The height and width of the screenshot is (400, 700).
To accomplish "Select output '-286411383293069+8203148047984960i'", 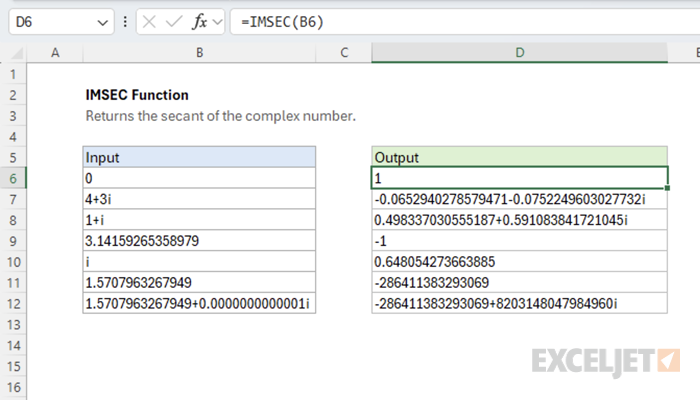I will [x=520, y=304].
